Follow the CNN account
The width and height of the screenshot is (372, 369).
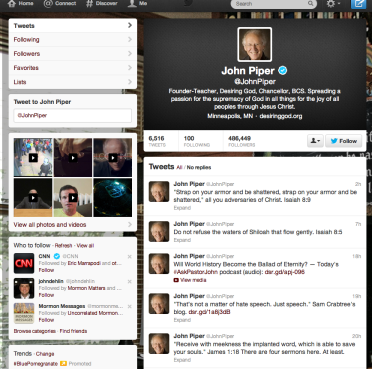point(46,270)
